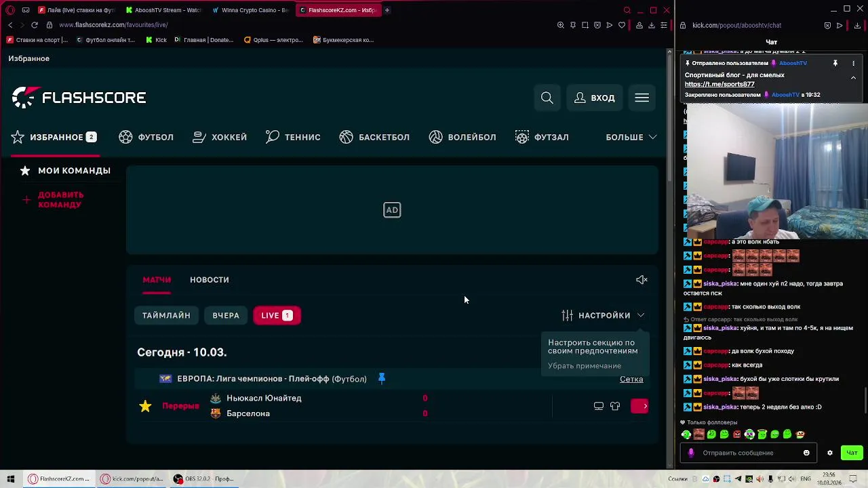Switch to AbooshTV Stream browser tab
The height and width of the screenshot is (488, 868).
click(164, 10)
